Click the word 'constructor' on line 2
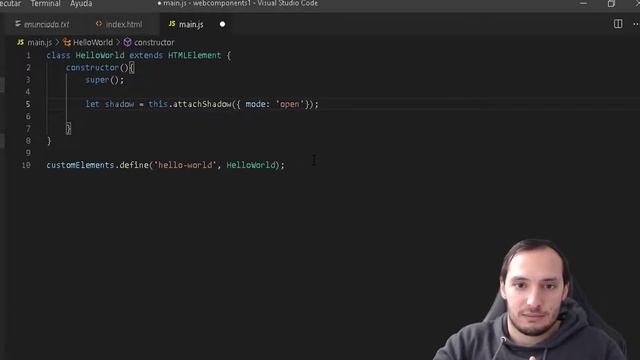 92,68
